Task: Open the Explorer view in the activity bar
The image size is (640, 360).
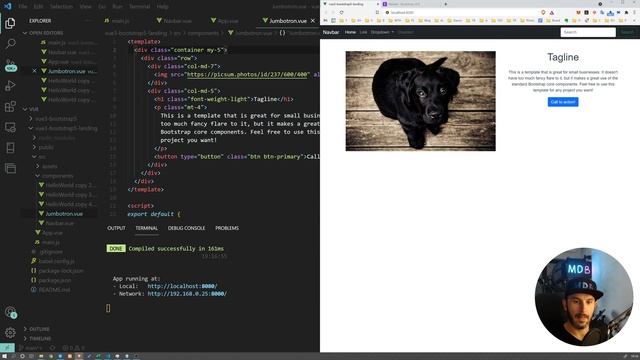Action: [10, 23]
